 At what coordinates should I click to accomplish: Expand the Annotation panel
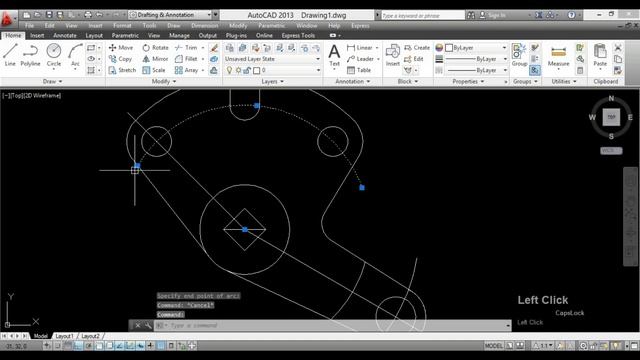(353, 82)
